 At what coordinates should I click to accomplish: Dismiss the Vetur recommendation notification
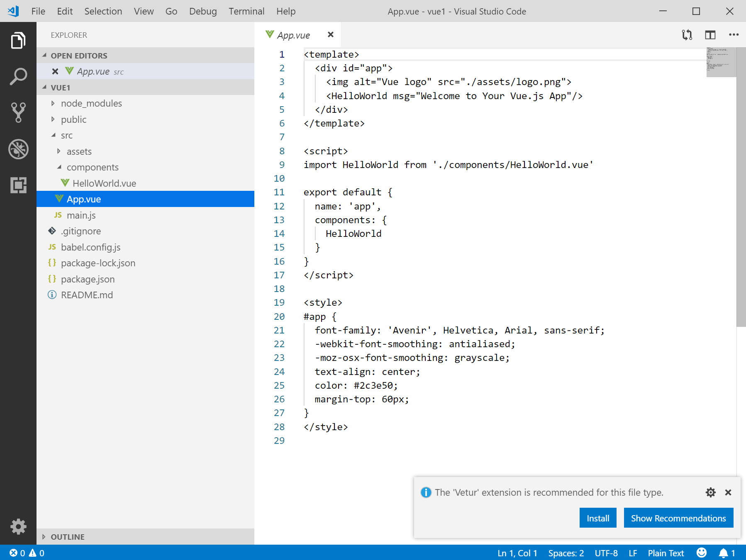pyautogui.click(x=728, y=492)
